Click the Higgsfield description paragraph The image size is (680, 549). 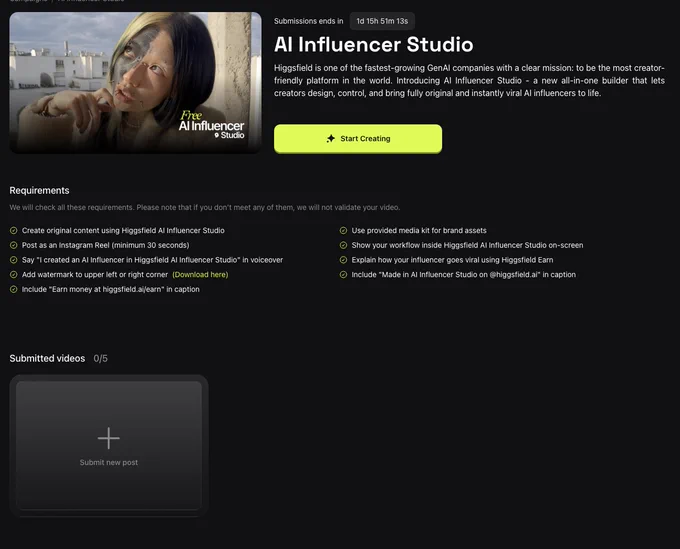[x=469, y=81]
